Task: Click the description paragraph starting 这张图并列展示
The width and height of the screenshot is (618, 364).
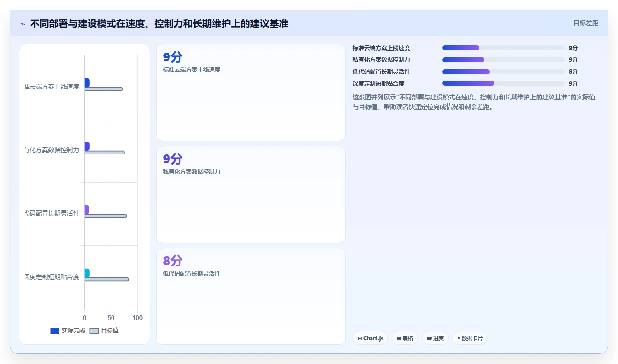Action: point(474,102)
